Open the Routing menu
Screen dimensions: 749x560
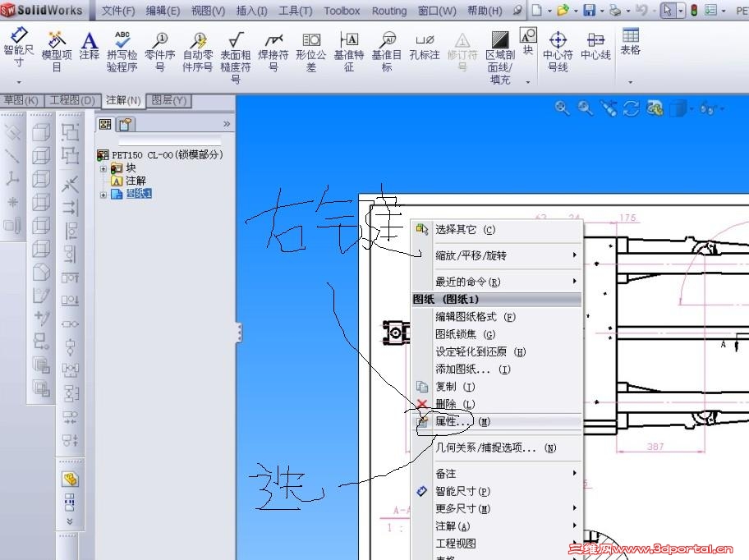point(389,11)
